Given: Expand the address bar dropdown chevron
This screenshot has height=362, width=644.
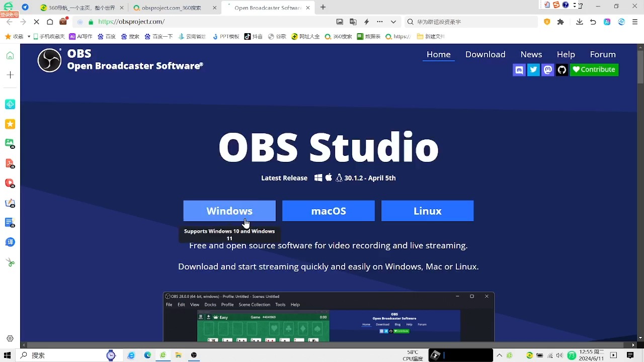Looking at the screenshot, I should (393, 22).
